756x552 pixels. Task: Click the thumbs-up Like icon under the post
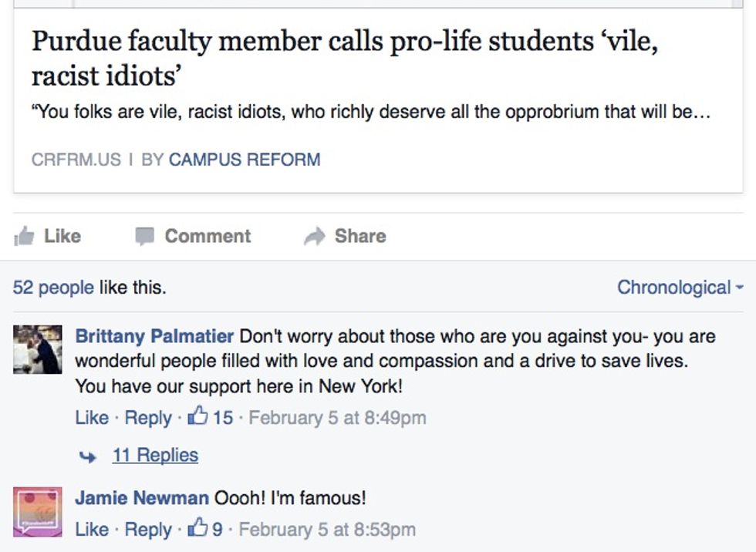[24, 237]
